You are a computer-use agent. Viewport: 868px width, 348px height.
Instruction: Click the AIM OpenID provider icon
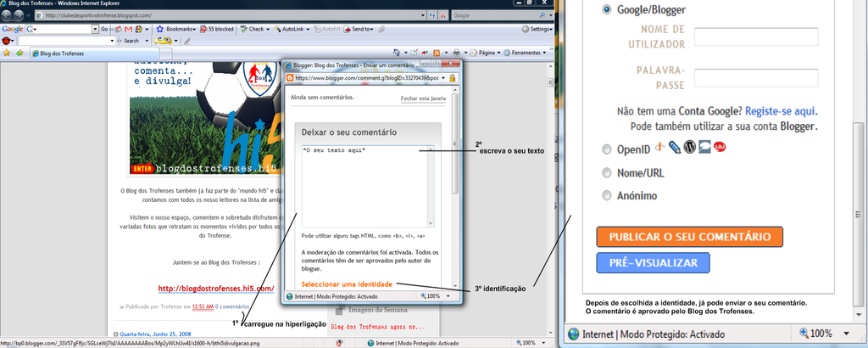[x=720, y=148]
